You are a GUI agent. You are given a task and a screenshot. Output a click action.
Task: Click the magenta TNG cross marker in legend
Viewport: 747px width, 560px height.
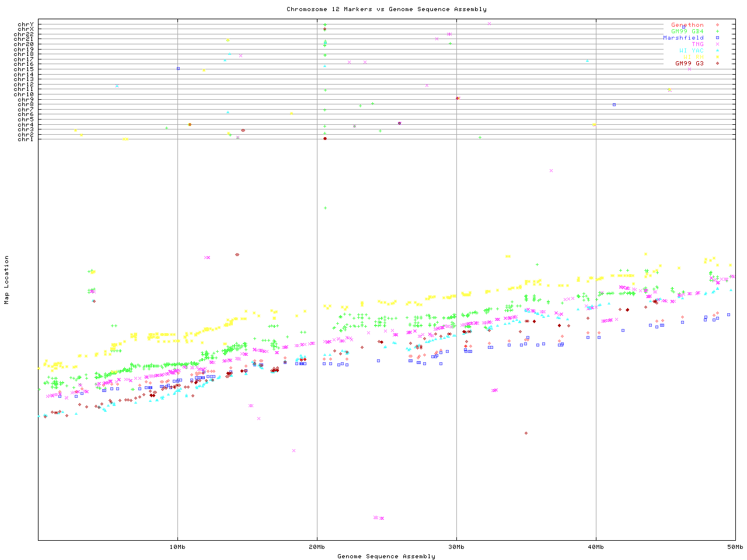tap(717, 44)
